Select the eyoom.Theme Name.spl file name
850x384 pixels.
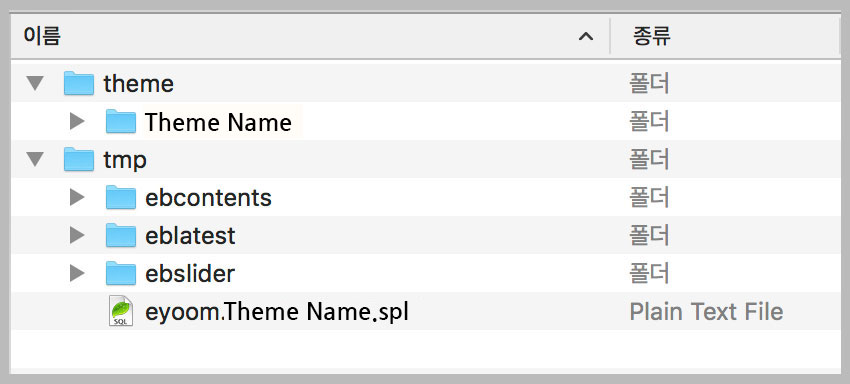(x=276, y=312)
